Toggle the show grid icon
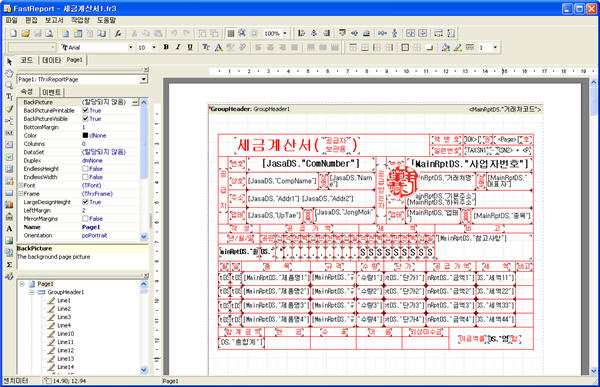 pos(230,34)
